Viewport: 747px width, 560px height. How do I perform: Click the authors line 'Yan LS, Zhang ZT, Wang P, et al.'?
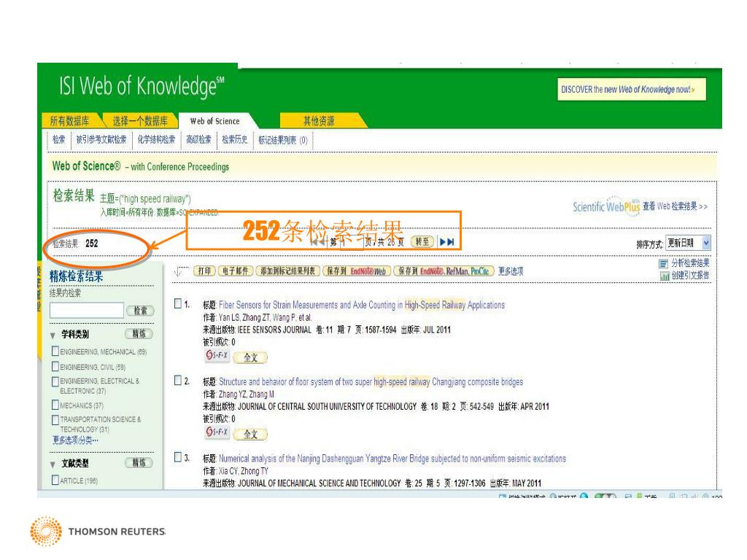click(265, 317)
